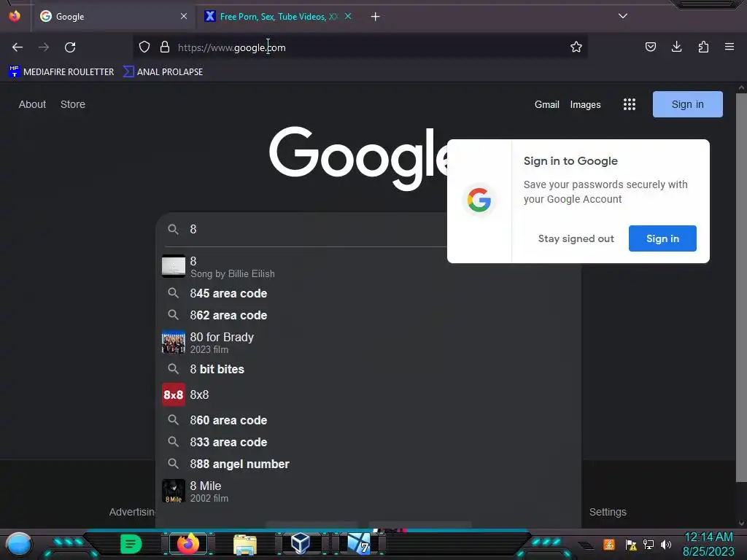
Task: Open the Downloads panel arrow icon
Action: click(676, 47)
